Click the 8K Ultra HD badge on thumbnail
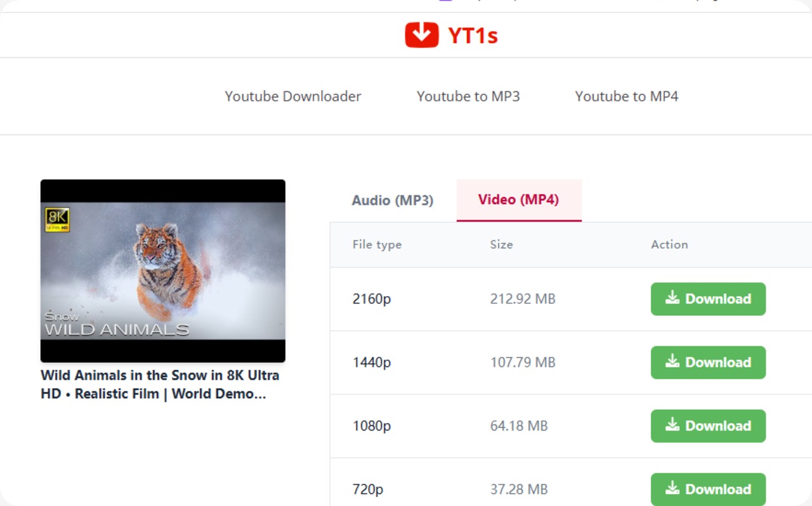Image resolution: width=812 pixels, height=506 pixels. pos(57,219)
